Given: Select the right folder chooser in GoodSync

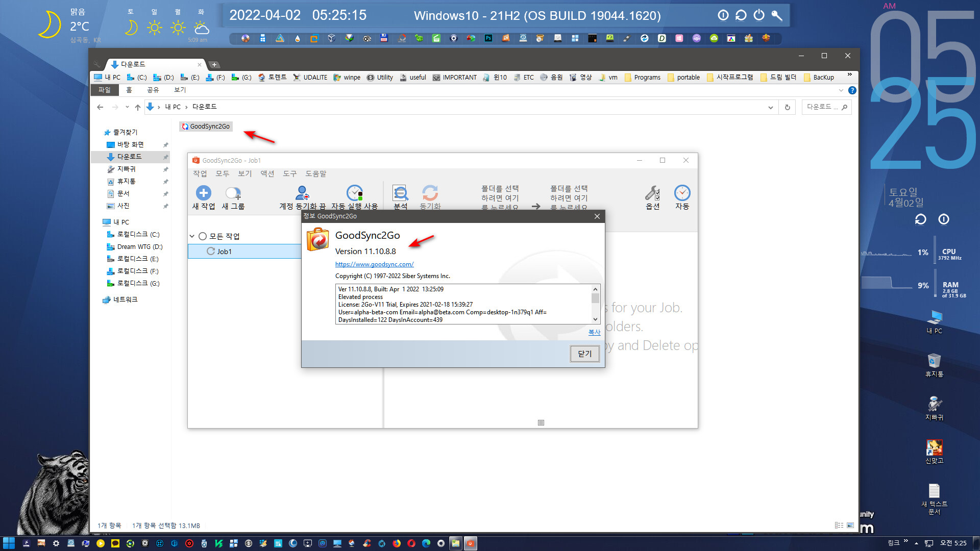Looking at the screenshot, I should click(569, 198).
